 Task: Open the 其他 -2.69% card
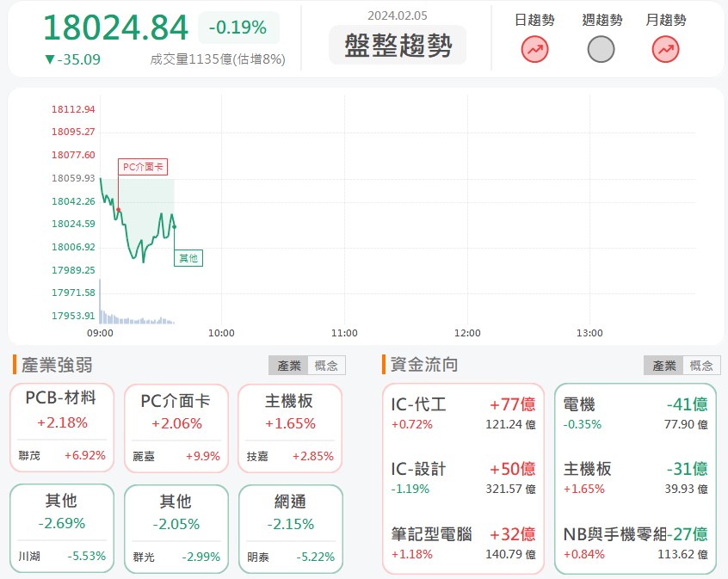point(62,528)
